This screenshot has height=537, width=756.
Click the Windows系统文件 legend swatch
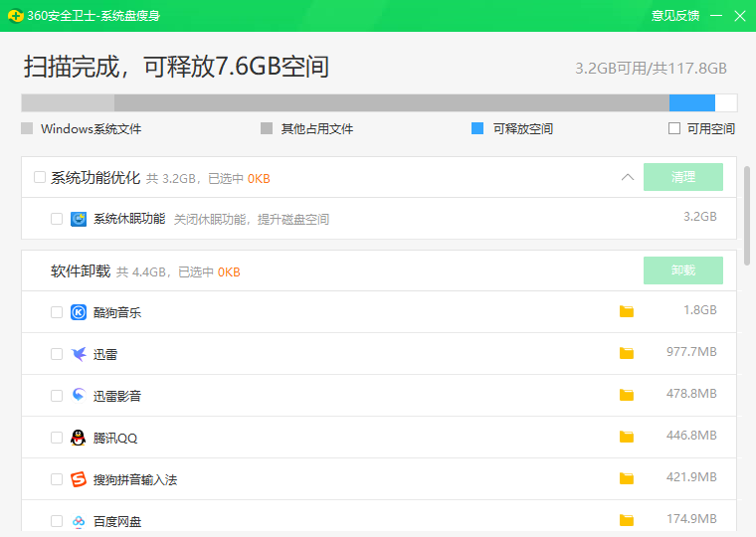(x=27, y=128)
